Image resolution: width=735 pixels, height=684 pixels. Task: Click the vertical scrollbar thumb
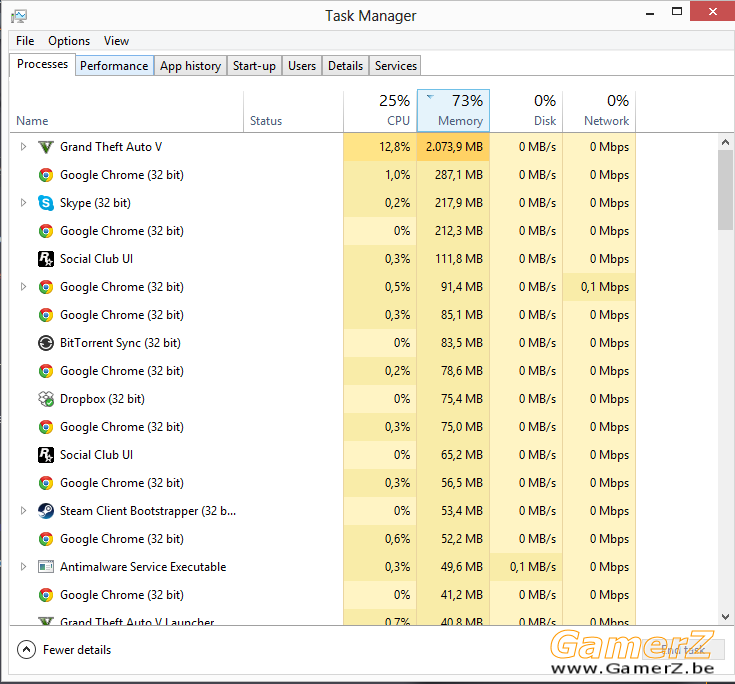click(x=725, y=190)
